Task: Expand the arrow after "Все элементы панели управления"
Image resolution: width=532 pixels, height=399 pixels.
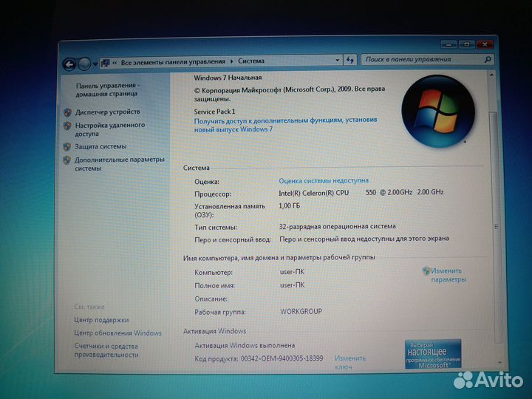Action: coord(232,61)
